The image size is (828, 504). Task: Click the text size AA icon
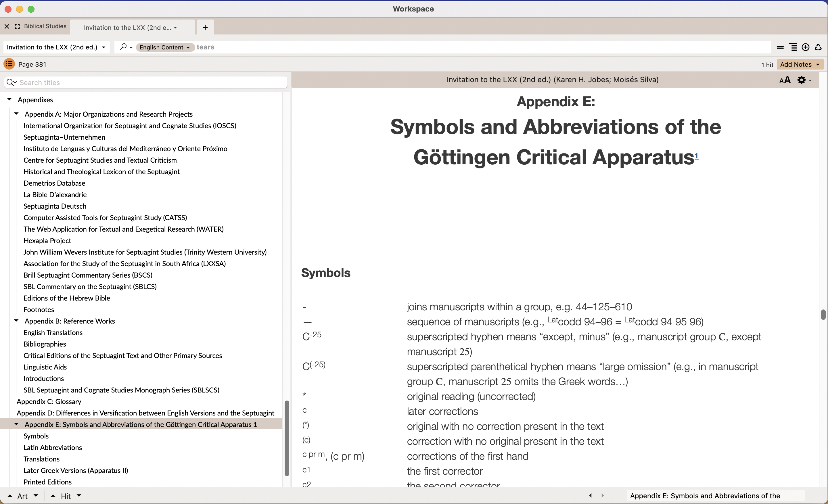pyautogui.click(x=784, y=80)
